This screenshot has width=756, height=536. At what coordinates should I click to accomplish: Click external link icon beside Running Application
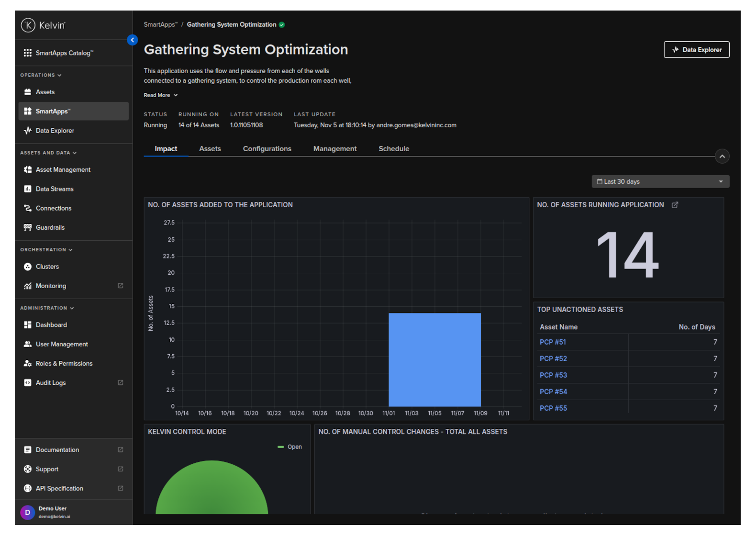click(x=675, y=205)
